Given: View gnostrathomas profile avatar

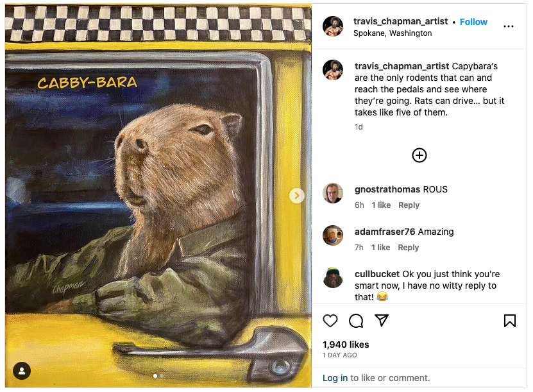Looking at the screenshot, I should tap(333, 193).
